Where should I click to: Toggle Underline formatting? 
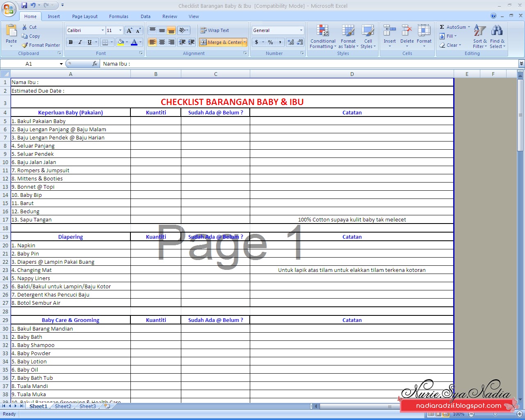click(x=89, y=42)
